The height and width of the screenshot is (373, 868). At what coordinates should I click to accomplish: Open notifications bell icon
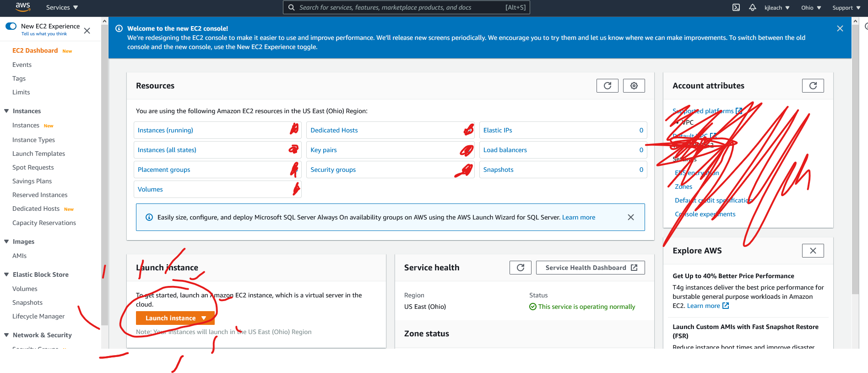(753, 7)
